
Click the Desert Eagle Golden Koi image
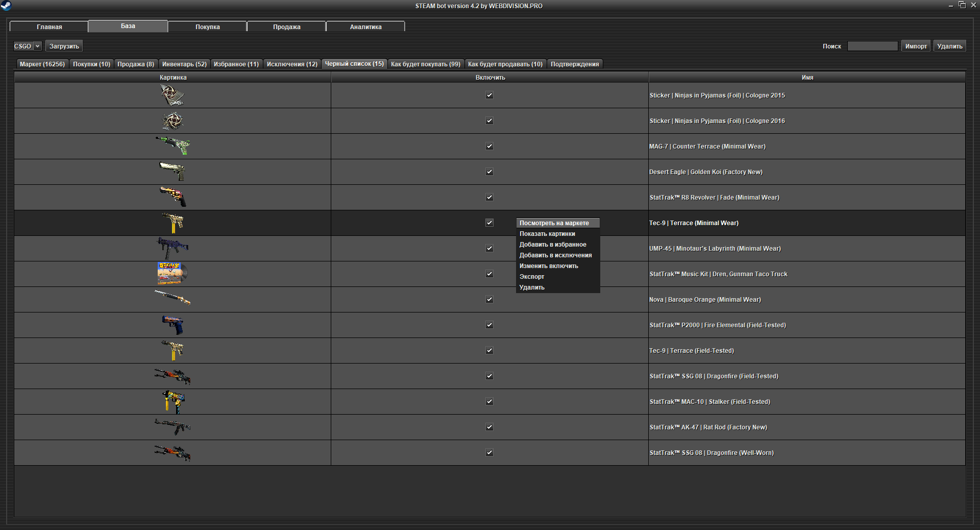click(173, 172)
